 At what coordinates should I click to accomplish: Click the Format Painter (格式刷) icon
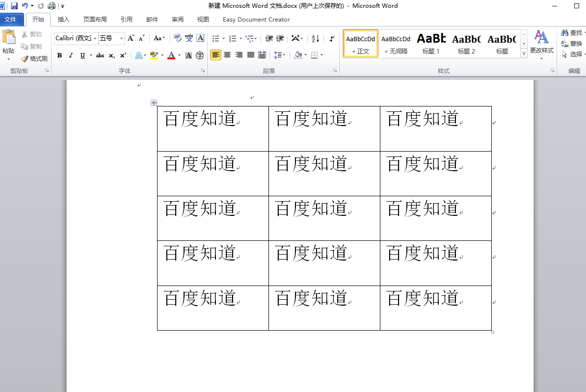click(x=34, y=59)
